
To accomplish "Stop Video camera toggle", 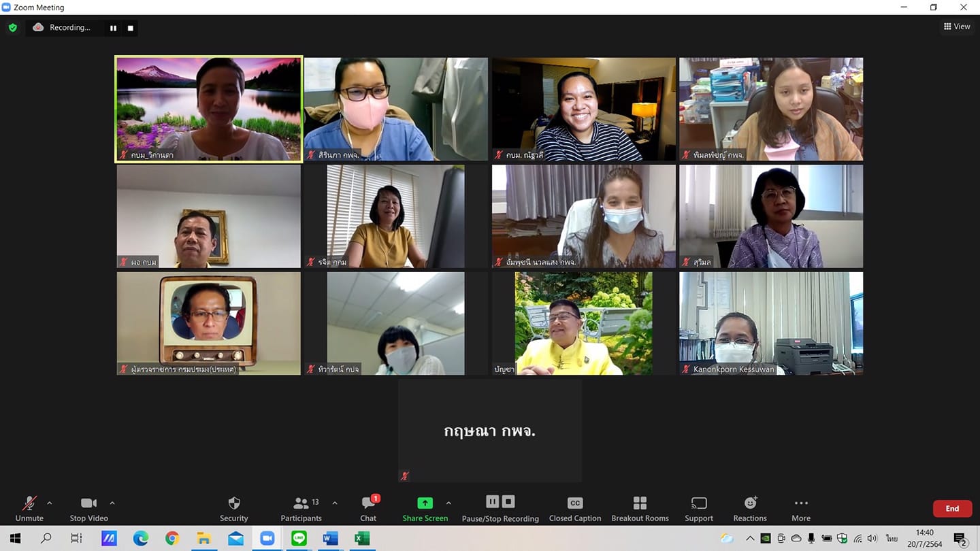I will pos(88,508).
